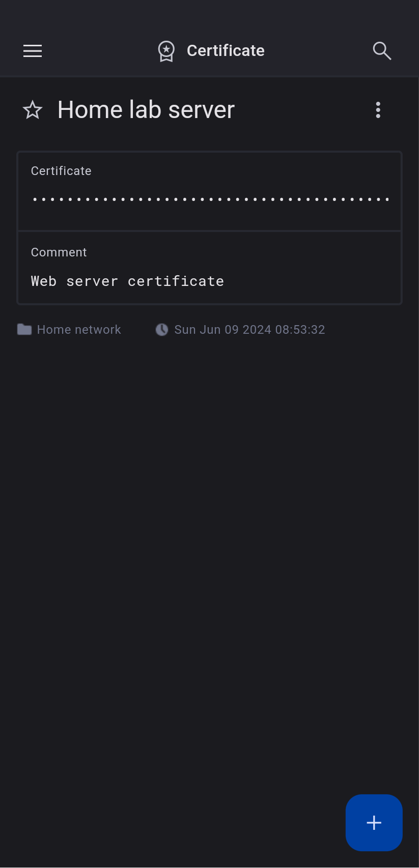
Task: Reveal the masked certificate dots value
Action: [x=210, y=199]
